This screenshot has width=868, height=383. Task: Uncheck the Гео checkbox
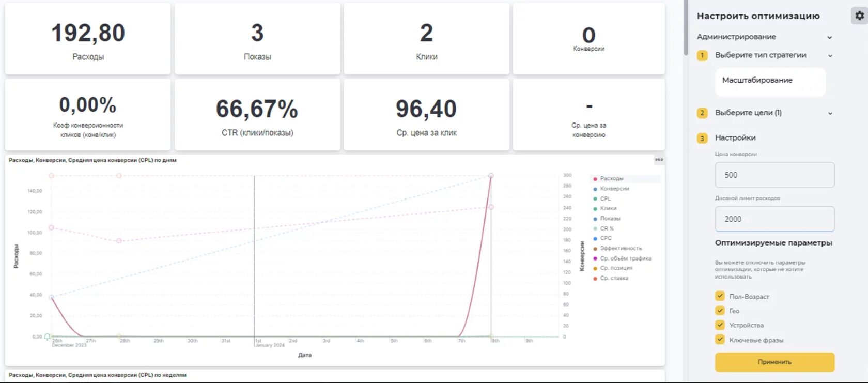click(720, 311)
